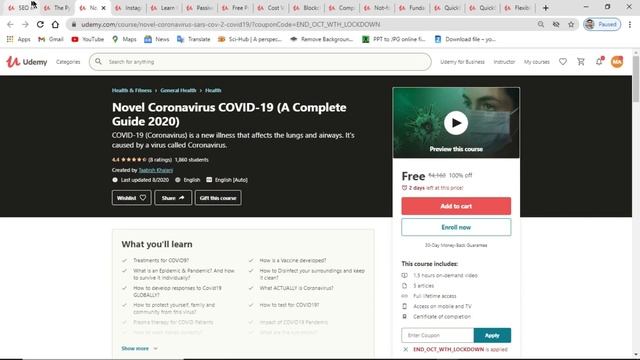
Task: Open the News bookmark
Action: 157,39
